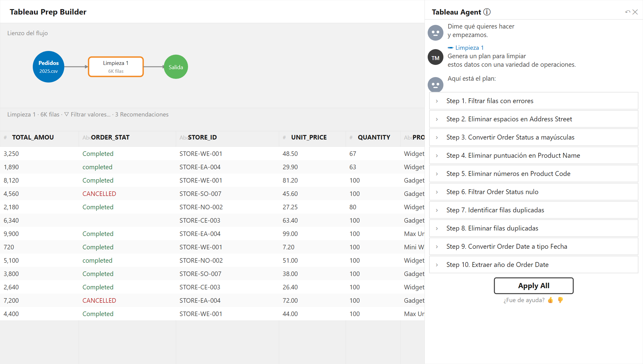Click quantity cell 63
643x364 pixels.
point(353,167)
